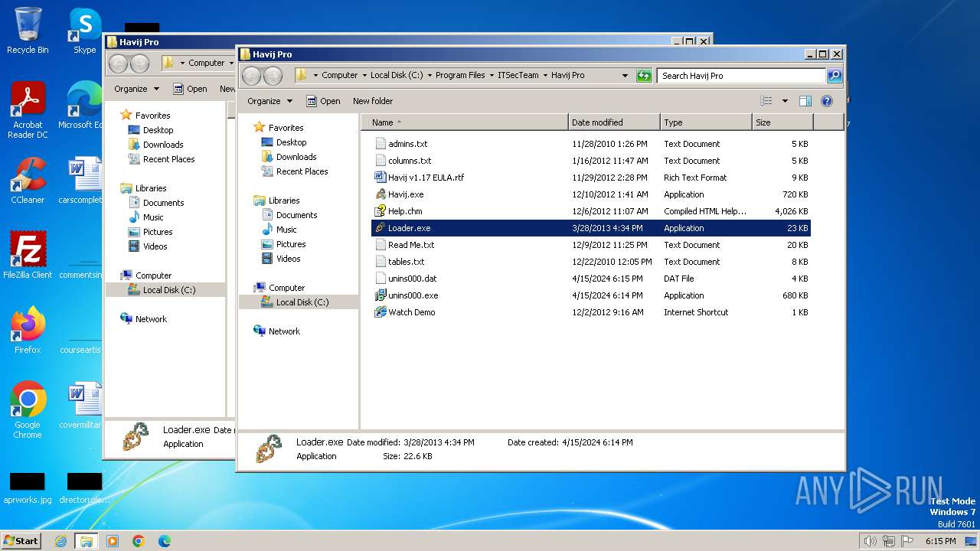
Task: Select the aprworks.jpg desktop file
Action: point(28,488)
